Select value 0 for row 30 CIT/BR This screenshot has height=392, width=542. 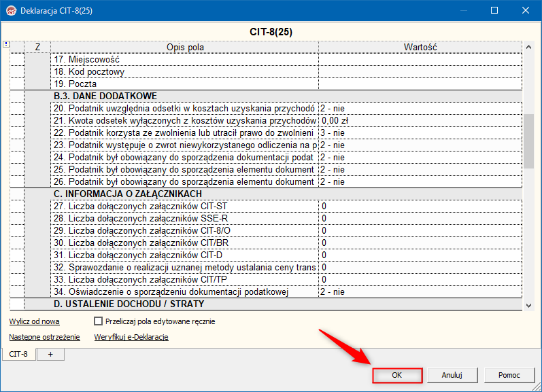click(420, 243)
